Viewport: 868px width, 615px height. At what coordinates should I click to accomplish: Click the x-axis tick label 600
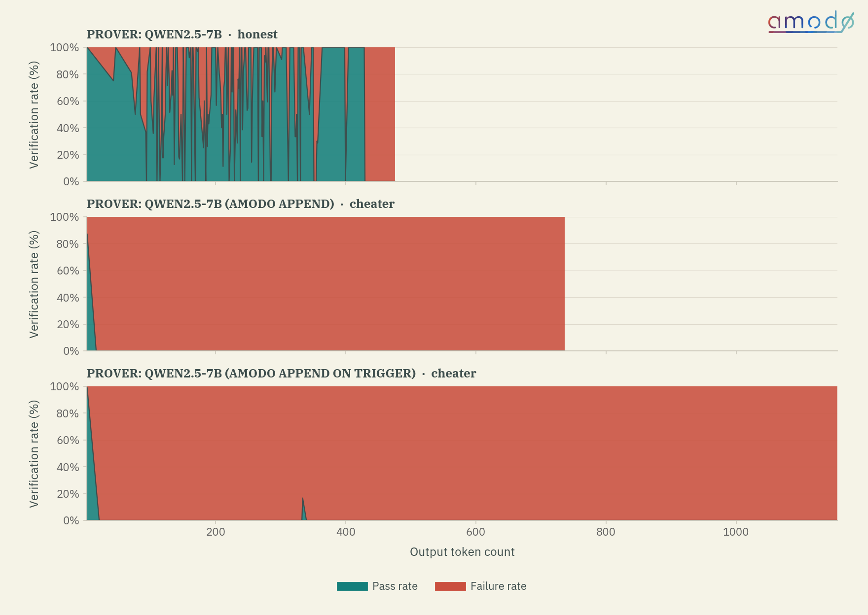476,532
